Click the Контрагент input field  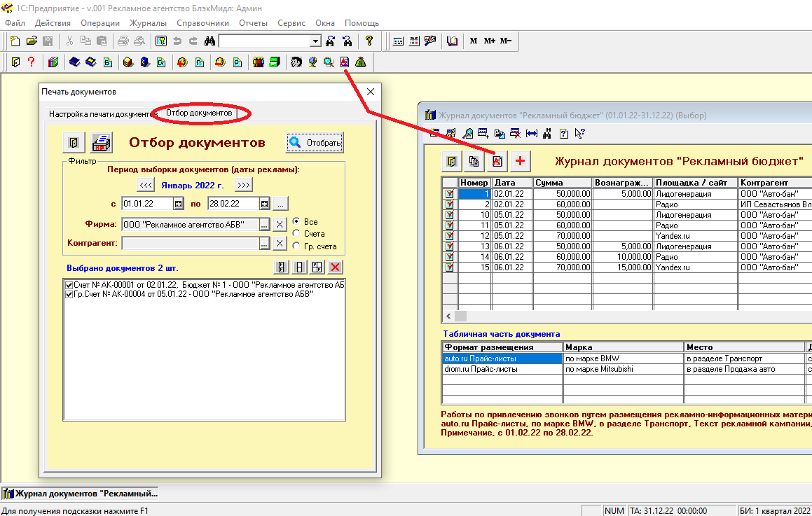point(190,243)
